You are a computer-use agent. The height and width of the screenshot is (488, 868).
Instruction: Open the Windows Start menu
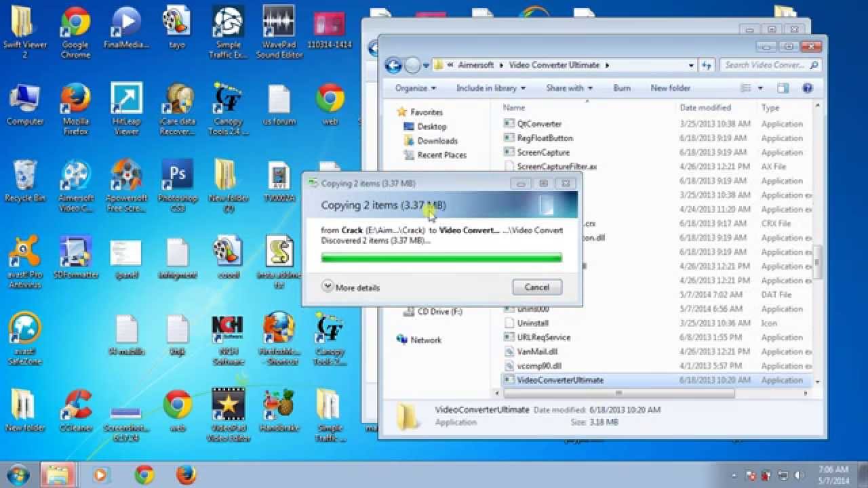[x=18, y=474]
